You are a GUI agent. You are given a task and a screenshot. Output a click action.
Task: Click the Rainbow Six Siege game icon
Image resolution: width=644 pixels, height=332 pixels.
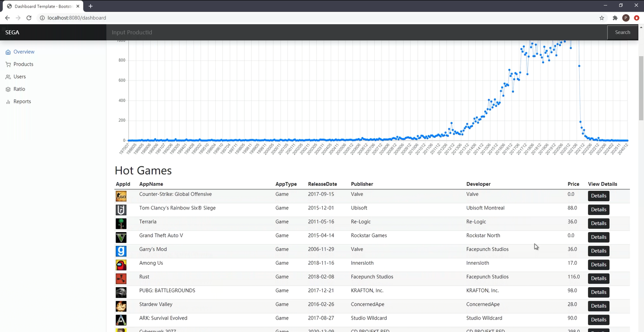tap(121, 210)
